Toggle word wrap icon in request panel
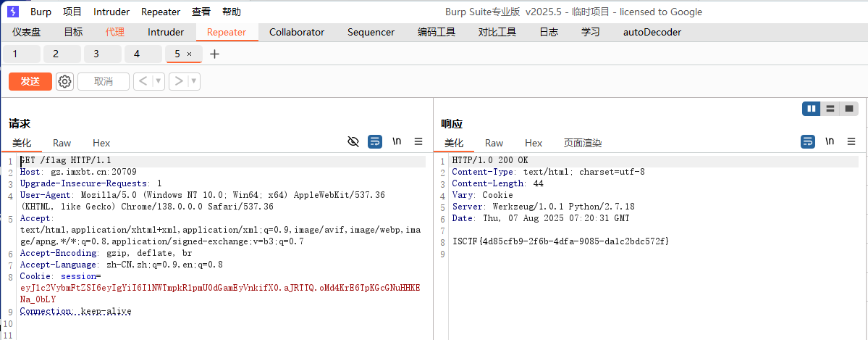The height and width of the screenshot is (340, 868). [x=375, y=141]
